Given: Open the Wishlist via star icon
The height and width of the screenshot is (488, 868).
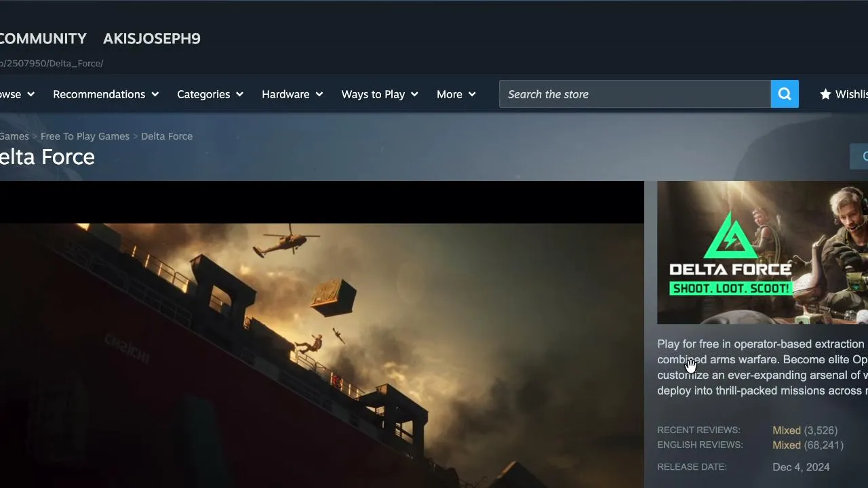Looking at the screenshot, I should click(844, 94).
